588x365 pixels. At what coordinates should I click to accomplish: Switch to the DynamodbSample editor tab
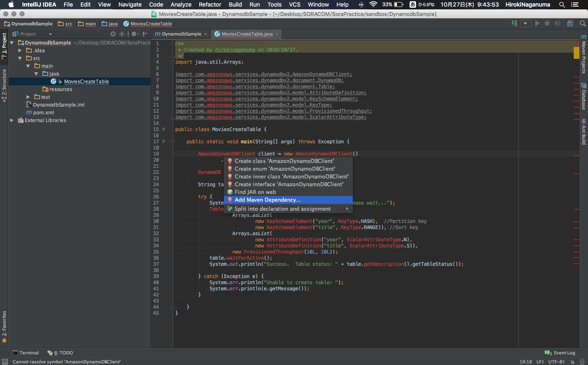(x=180, y=34)
